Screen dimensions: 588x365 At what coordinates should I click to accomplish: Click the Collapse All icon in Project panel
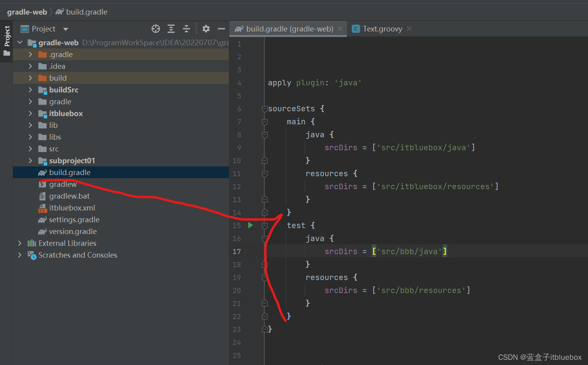pyautogui.click(x=186, y=29)
